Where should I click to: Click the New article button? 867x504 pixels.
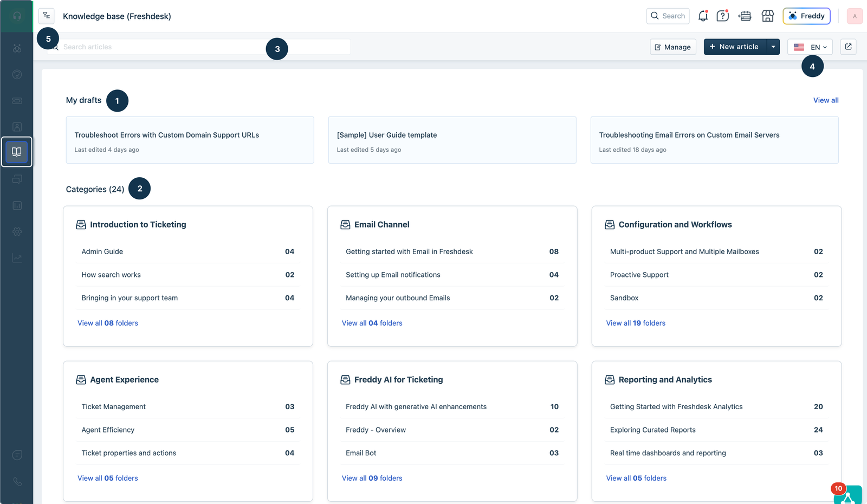(735, 47)
